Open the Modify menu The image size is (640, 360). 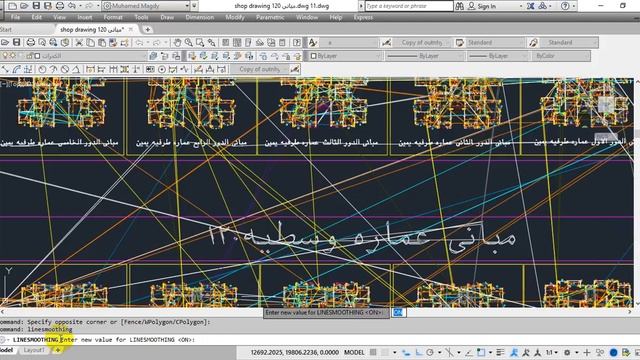click(235, 17)
